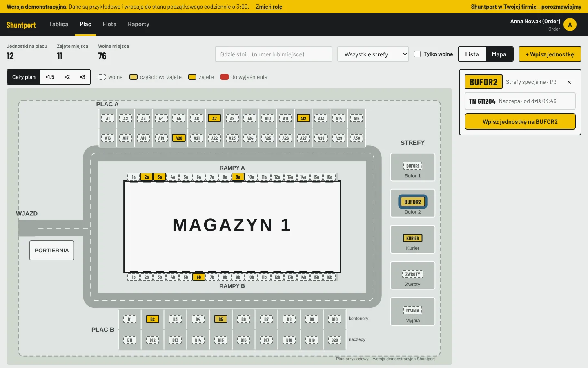This screenshot has width=588, height=368.
Task: Click the Shuntport logo
Action: (21, 25)
